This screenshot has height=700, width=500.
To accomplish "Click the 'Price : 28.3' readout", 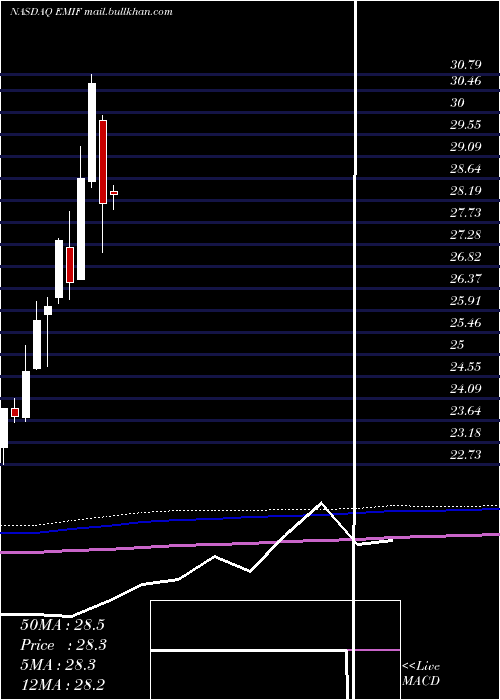I will pos(64,645).
